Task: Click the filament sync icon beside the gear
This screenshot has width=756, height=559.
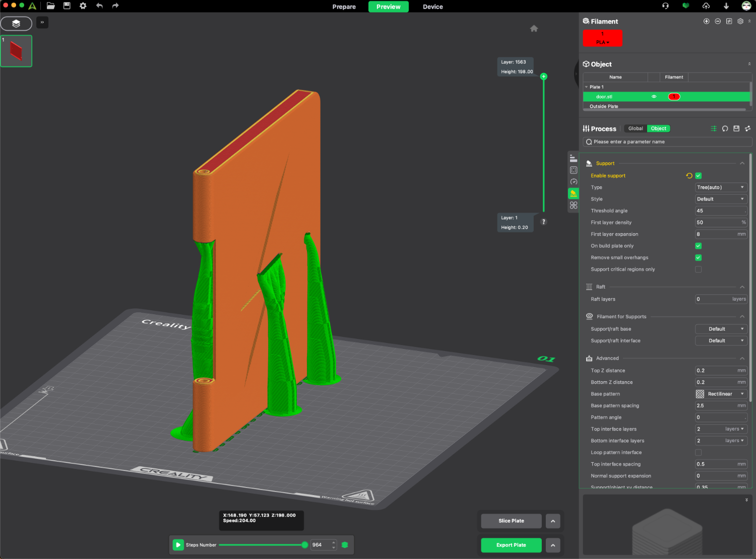Action: 729,21
